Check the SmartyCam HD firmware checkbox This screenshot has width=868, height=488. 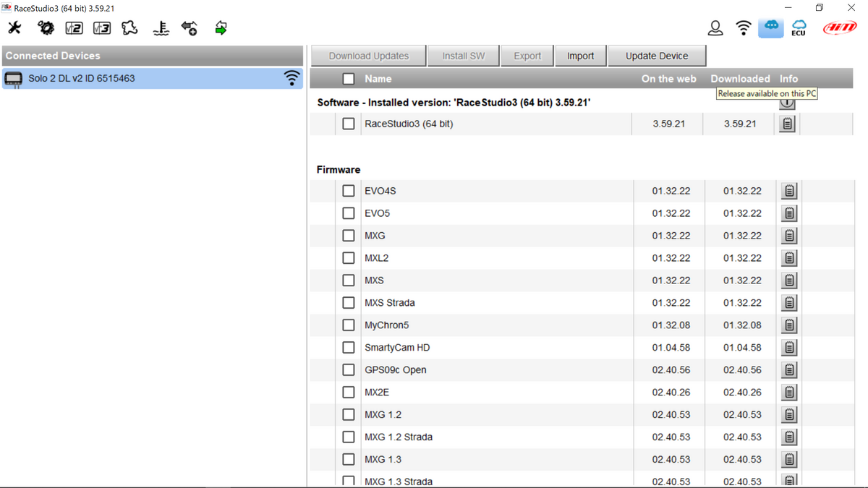click(349, 348)
